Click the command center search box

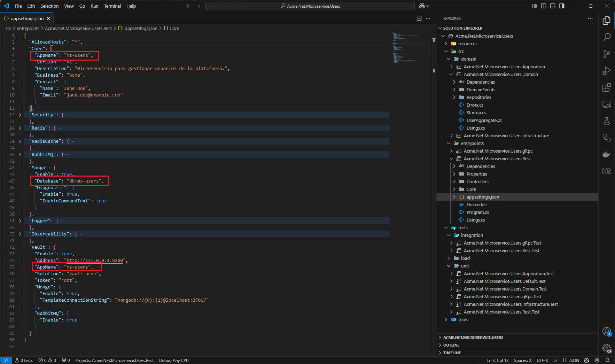pyautogui.click(x=310, y=6)
